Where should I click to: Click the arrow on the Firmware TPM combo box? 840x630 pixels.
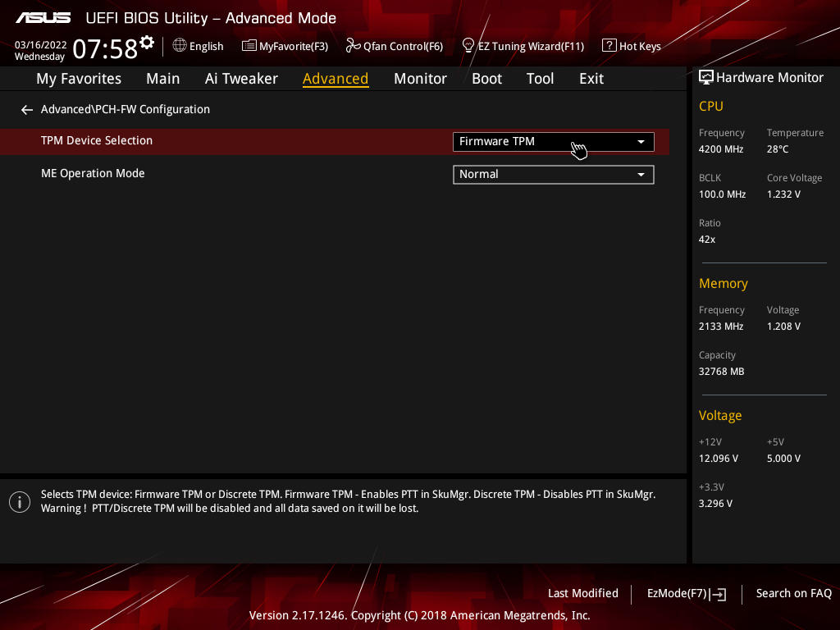click(641, 142)
